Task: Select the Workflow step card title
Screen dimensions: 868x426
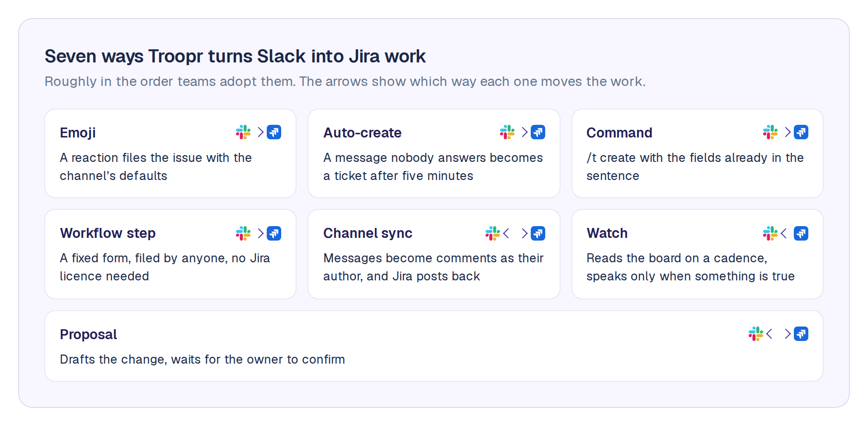Action: [x=108, y=233]
